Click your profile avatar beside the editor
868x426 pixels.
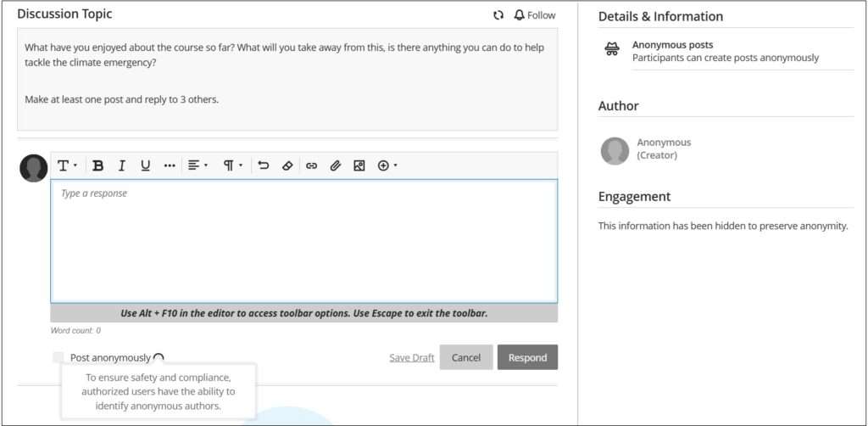pyautogui.click(x=33, y=168)
